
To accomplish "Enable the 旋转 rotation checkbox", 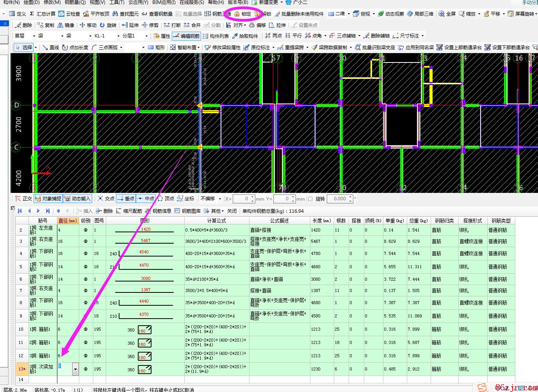I will pos(310,199).
